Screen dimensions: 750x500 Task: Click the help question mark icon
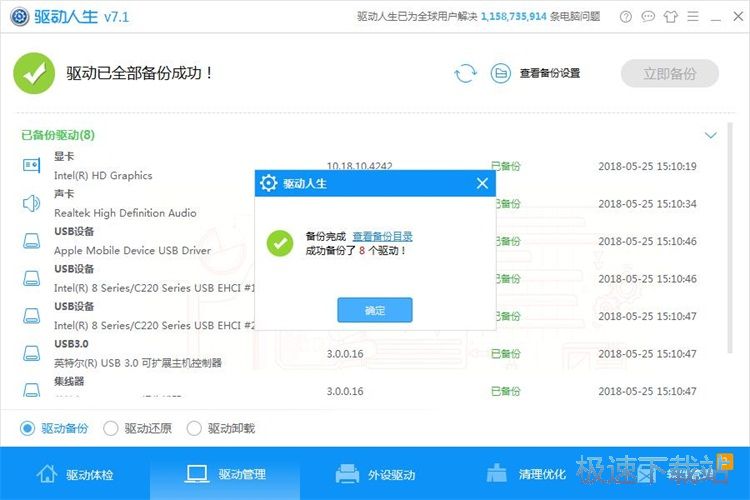(x=625, y=17)
